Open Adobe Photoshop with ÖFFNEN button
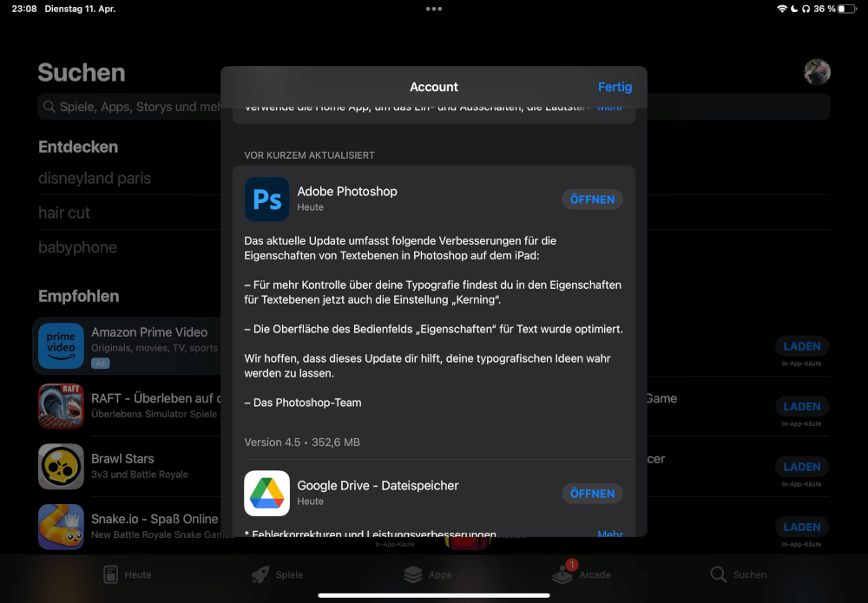Screen dimensions: 868x603 coord(592,200)
